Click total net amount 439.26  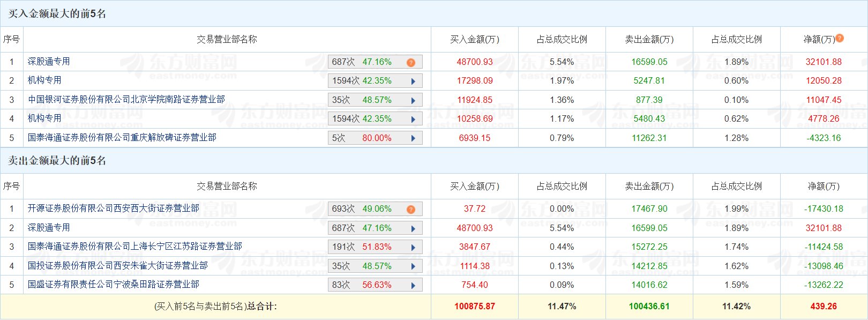click(824, 307)
